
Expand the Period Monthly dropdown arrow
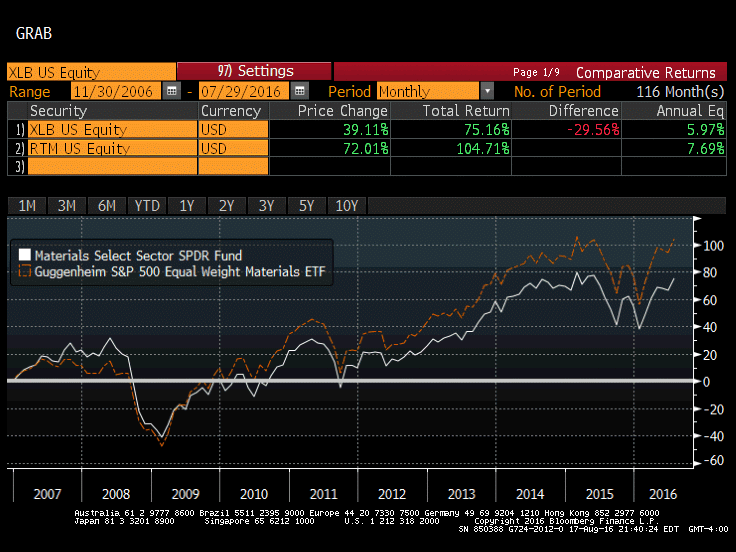pos(487,91)
